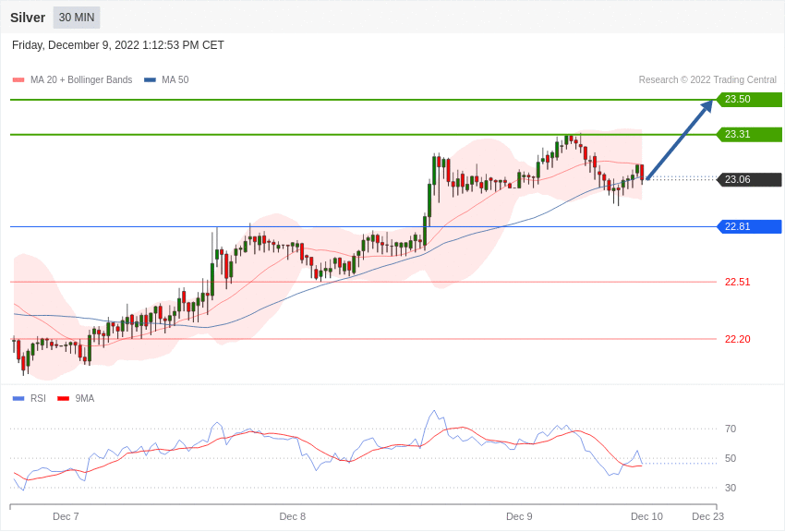
Task: Click the MA 50 legend text
Action: coord(175,80)
